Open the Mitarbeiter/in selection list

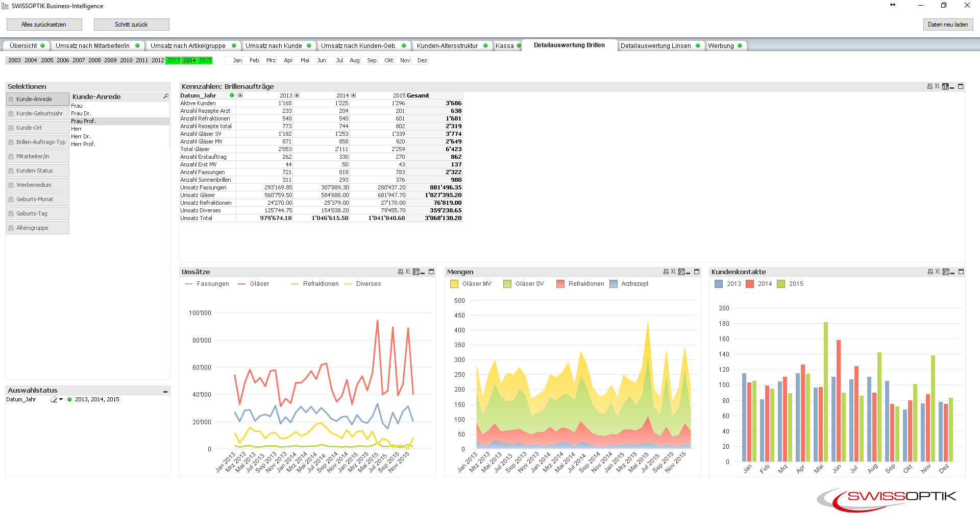pyautogui.click(x=38, y=156)
